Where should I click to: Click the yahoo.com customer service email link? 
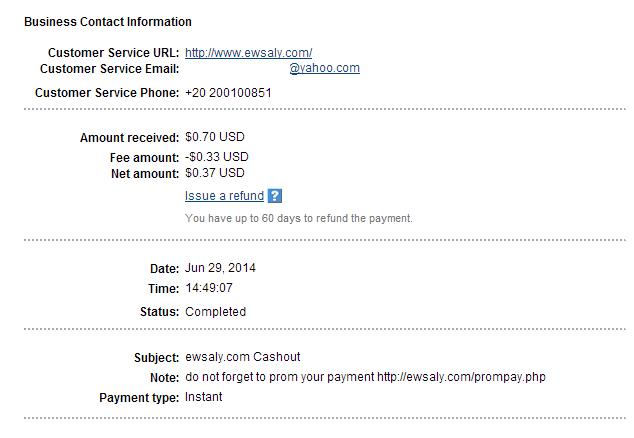click(324, 68)
